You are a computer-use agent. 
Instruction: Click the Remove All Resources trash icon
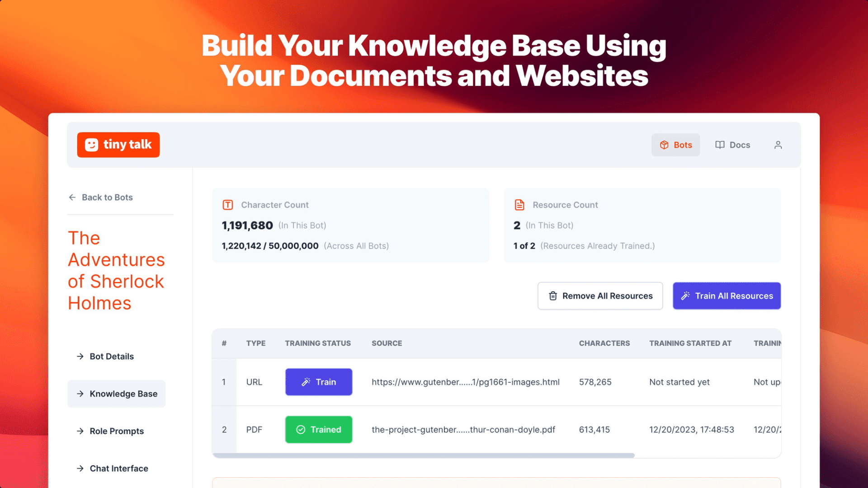point(552,296)
